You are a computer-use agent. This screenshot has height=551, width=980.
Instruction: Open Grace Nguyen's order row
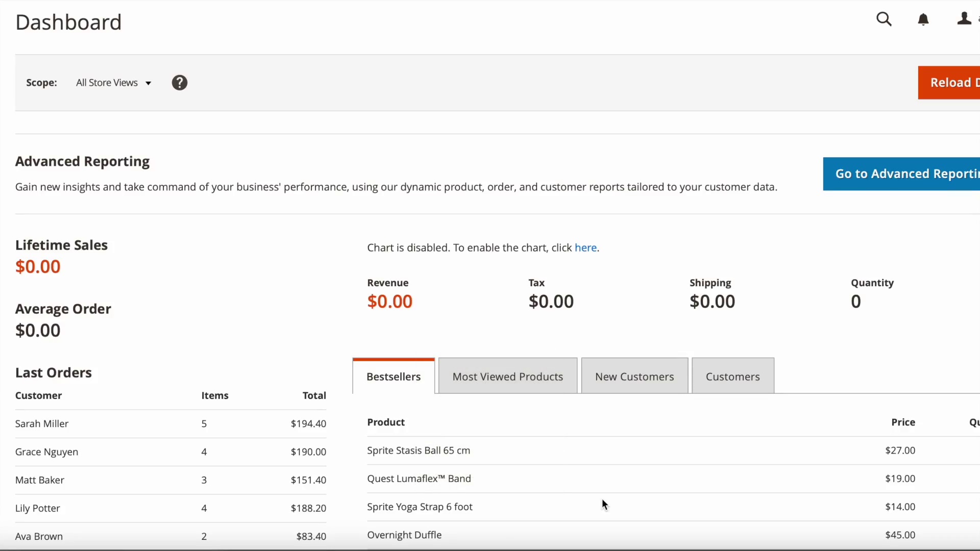[46, 452]
